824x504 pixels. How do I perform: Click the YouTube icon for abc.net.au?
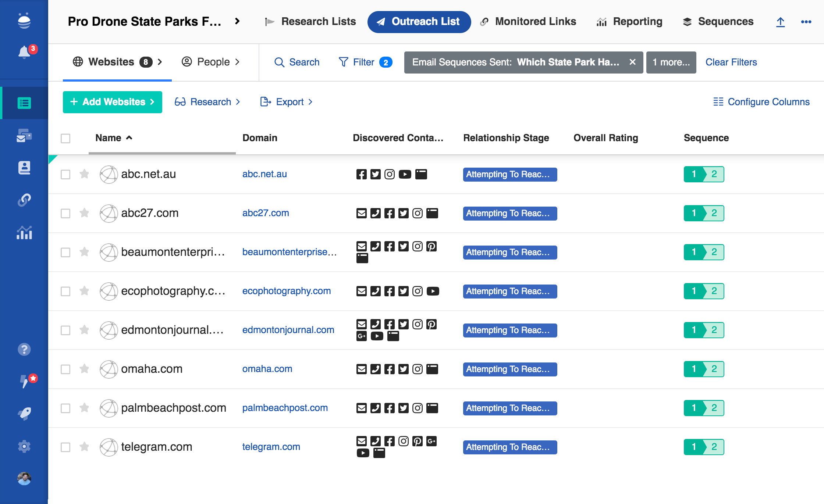tap(405, 174)
